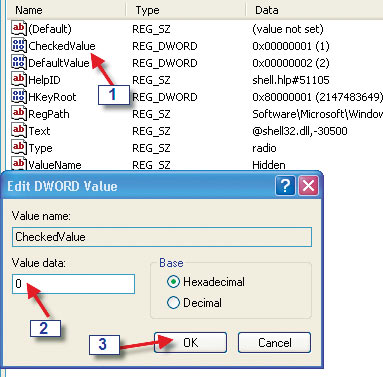Click the CheckedValue DWORD binary icon
Image resolution: width=383 pixels, height=377 pixels.
[19, 45]
